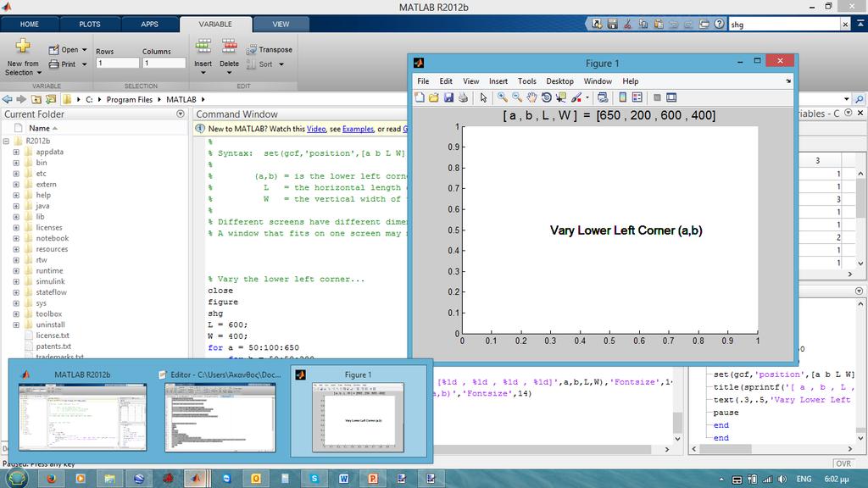Switch to the PLOTS ribbon tab

pyautogui.click(x=90, y=24)
